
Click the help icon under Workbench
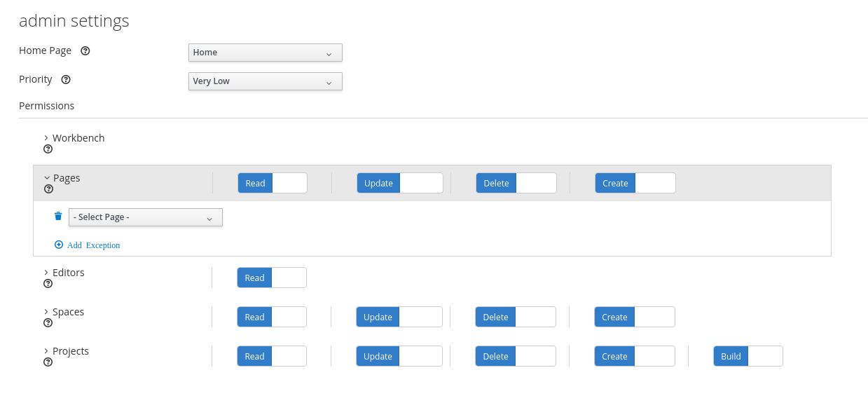pos(48,149)
